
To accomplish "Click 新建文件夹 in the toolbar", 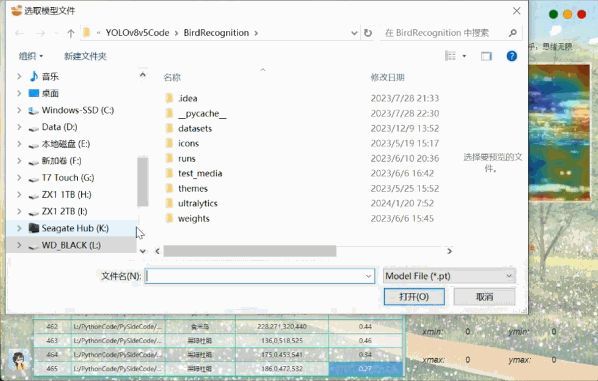I will (x=85, y=56).
